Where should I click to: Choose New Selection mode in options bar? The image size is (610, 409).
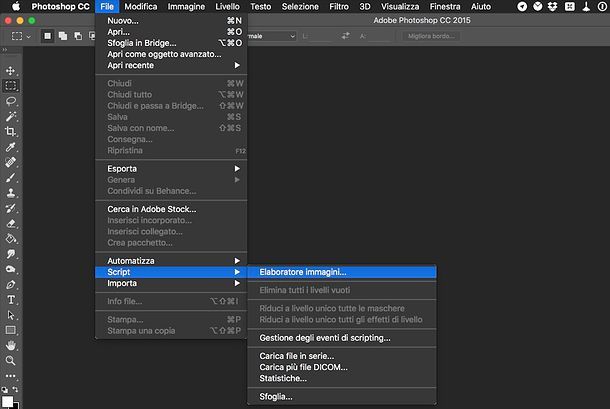(47, 36)
